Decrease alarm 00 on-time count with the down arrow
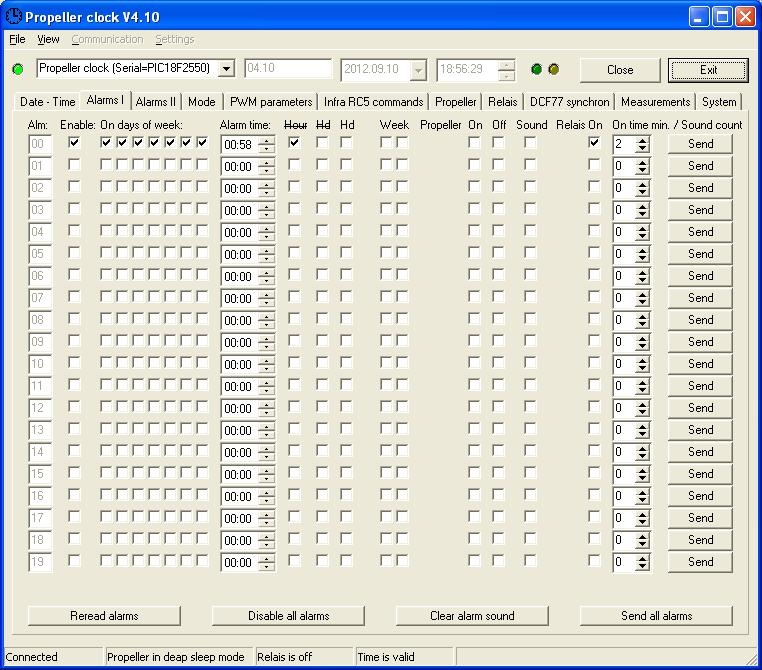Screen dimensions: 762x670 642,148
